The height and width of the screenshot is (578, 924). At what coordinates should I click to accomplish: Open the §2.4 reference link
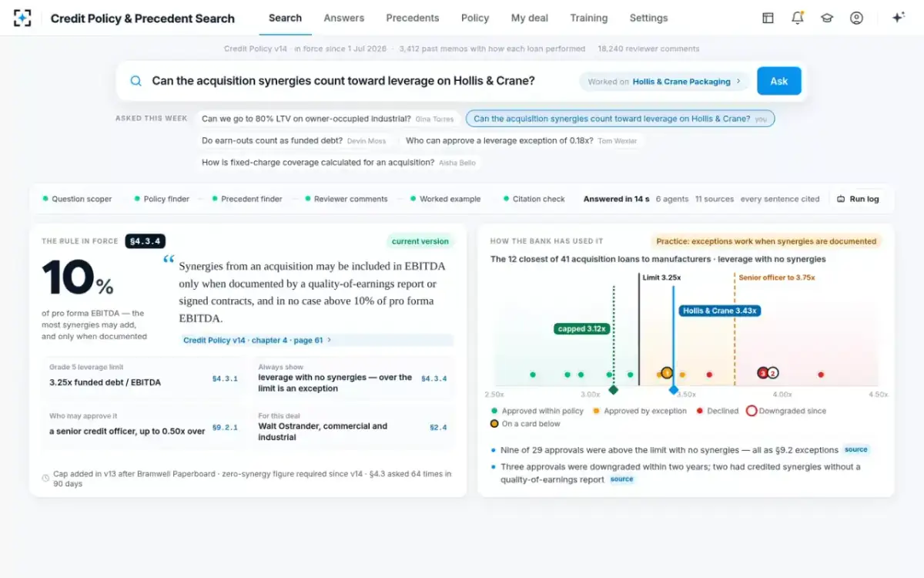tap(438, 427)
